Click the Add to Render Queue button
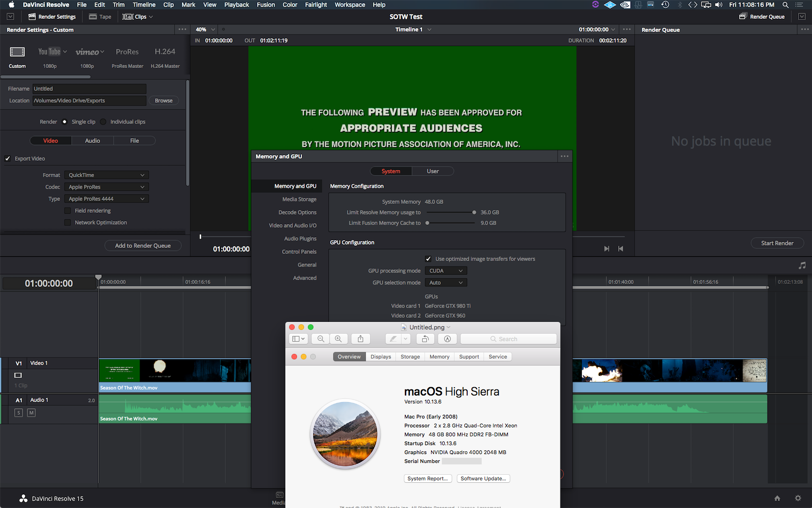The image size is (812, 508). coord(142,246)
